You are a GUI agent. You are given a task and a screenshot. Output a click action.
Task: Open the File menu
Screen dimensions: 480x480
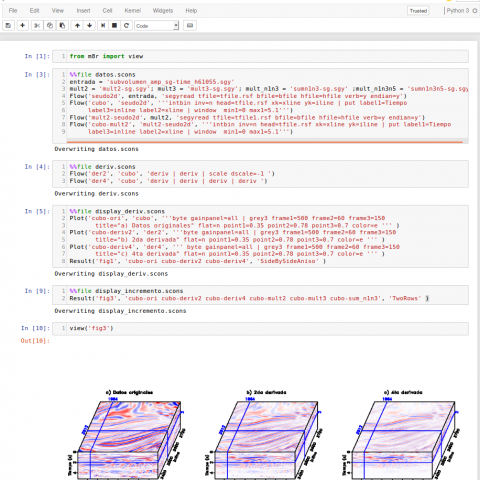13,11
